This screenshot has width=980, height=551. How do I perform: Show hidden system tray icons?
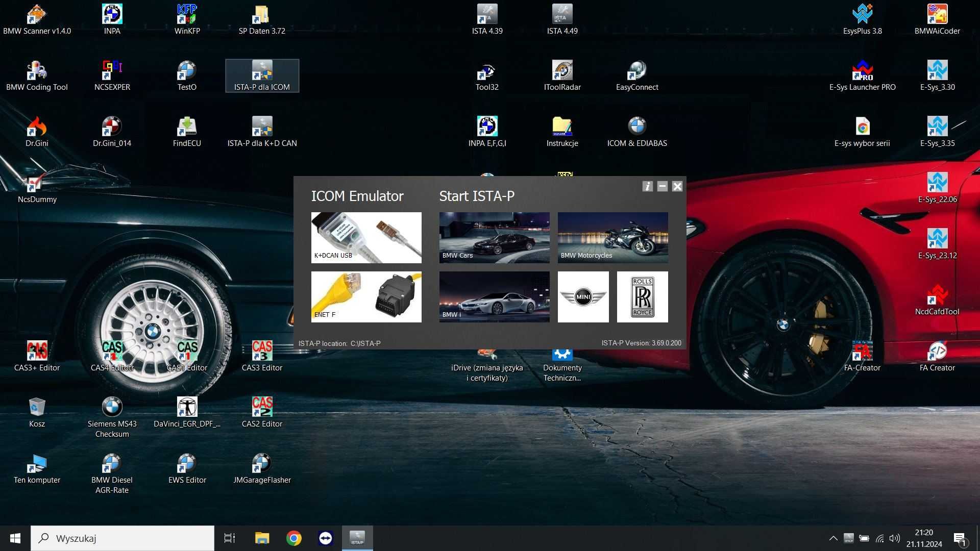pyautogui.click(x=833, y=538)
